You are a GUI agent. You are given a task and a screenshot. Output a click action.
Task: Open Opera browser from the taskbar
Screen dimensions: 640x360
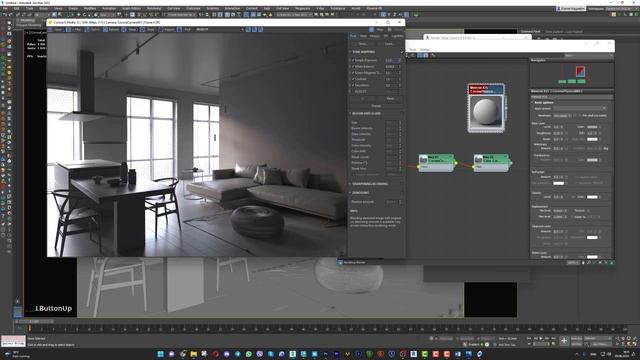click(216, 354)
